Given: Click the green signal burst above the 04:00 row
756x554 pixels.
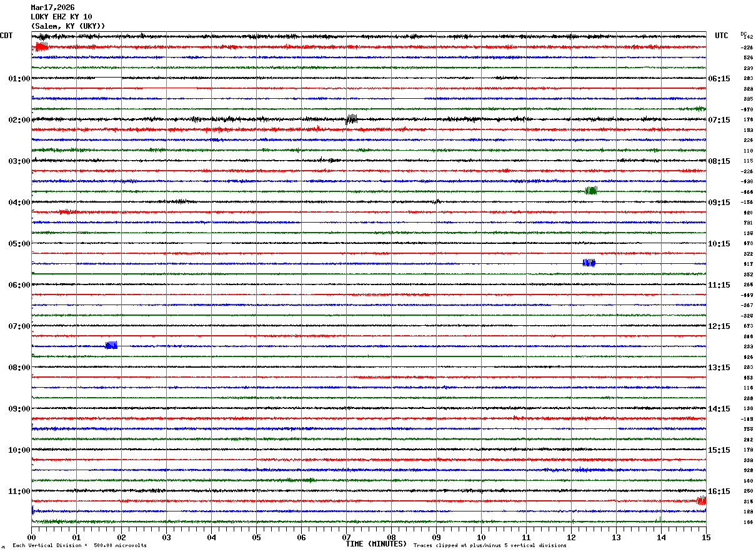Looking at the screenshot, I should tap(591, 191).
